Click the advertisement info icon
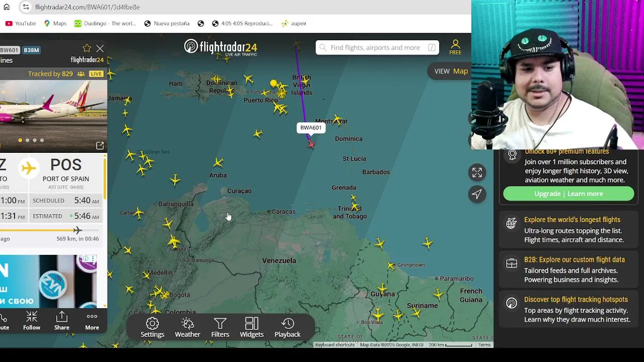 86,258
